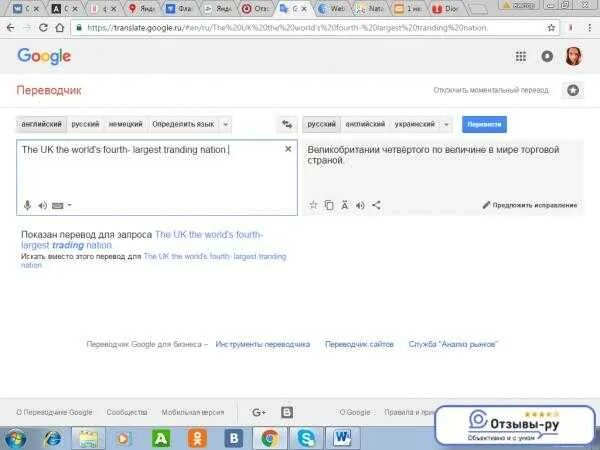Click the blue Перевести button
Screen dimensions: 600x450
pyautogui.click(x=484, y=124)
